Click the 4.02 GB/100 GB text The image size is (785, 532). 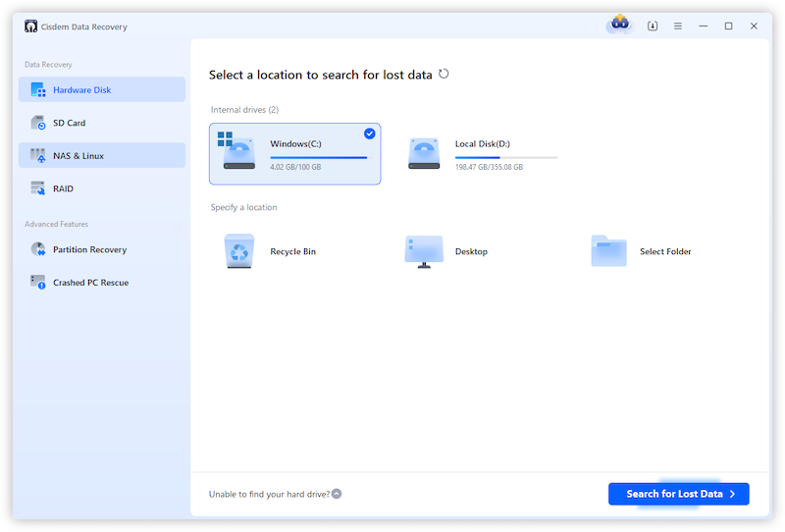pyautogui.click(x=295, y=167)
